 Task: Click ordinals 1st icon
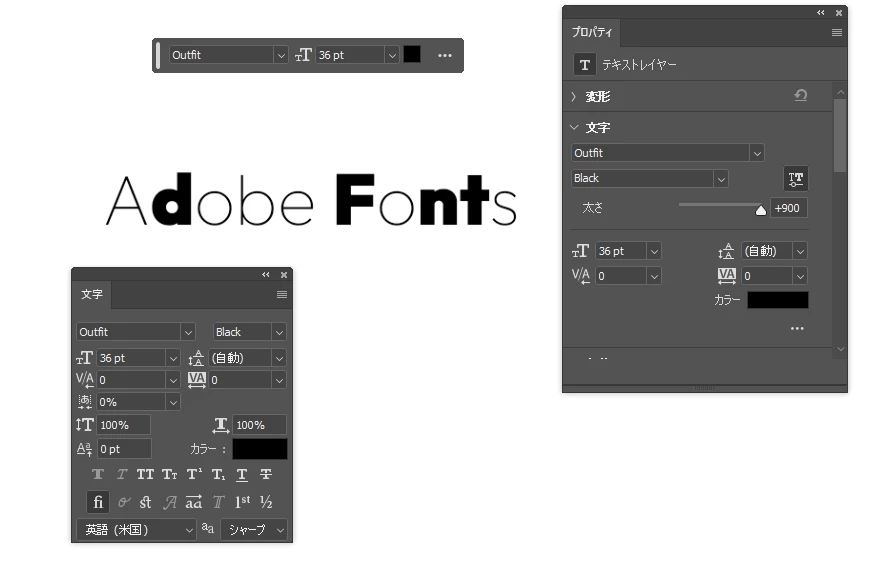tap(242, 502)
